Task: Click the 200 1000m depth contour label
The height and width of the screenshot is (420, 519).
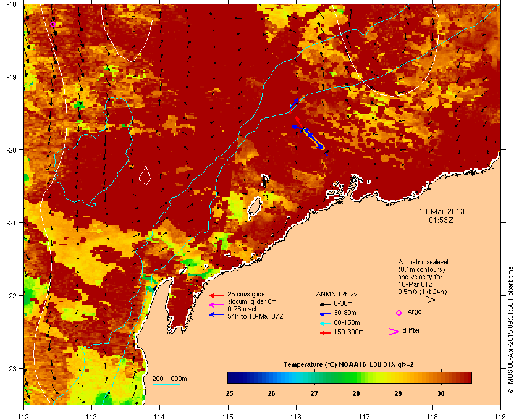Action: [x=169, y=379]
